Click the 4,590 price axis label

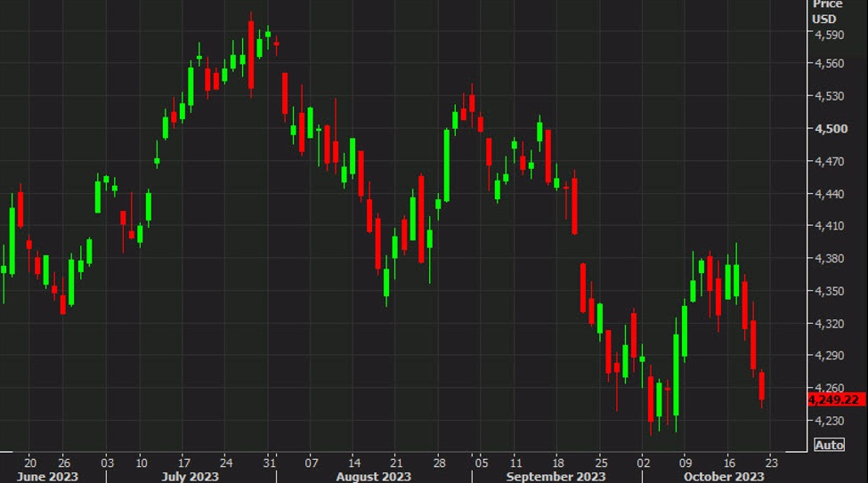(x=829, y=35)
